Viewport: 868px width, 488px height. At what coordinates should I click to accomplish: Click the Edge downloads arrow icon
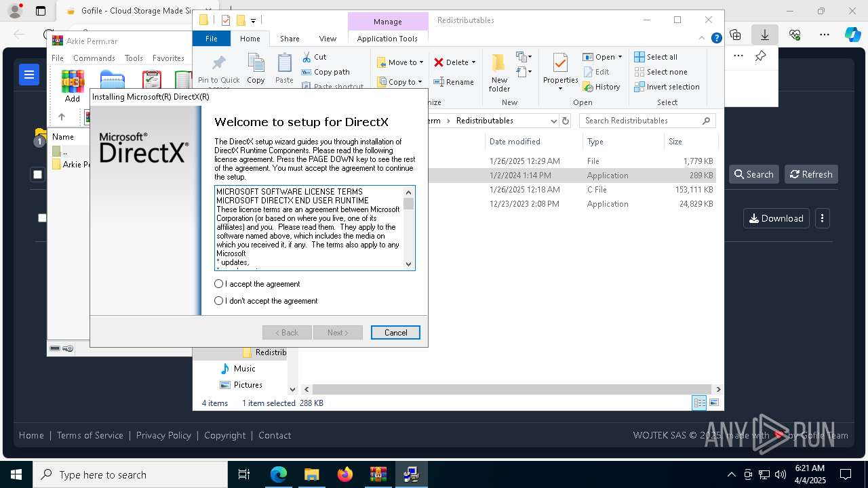tap(765, 35)
